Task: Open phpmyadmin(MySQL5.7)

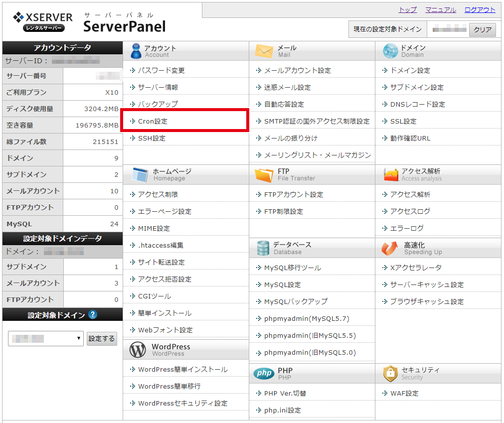Action: (307, 318)
